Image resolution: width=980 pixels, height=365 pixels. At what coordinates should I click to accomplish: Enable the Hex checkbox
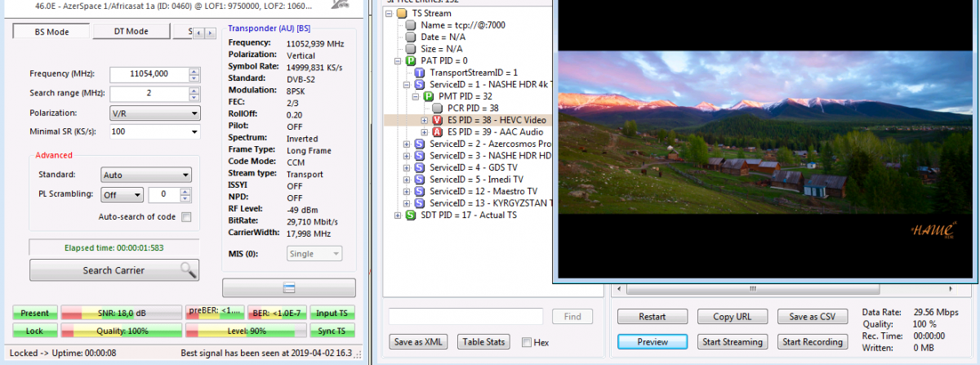click(x=527, y=342)
